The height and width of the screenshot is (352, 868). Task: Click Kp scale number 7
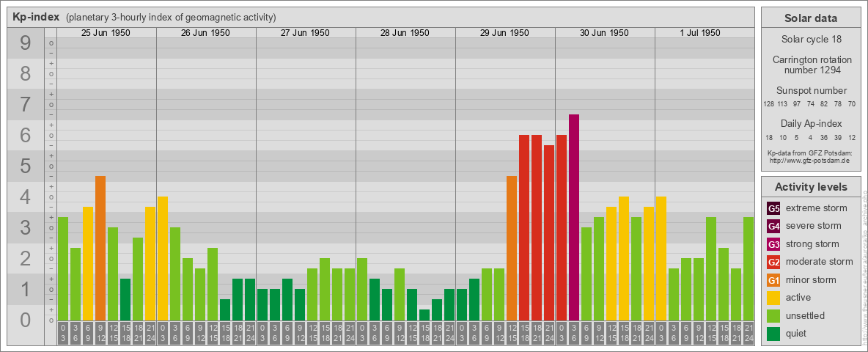26,105
